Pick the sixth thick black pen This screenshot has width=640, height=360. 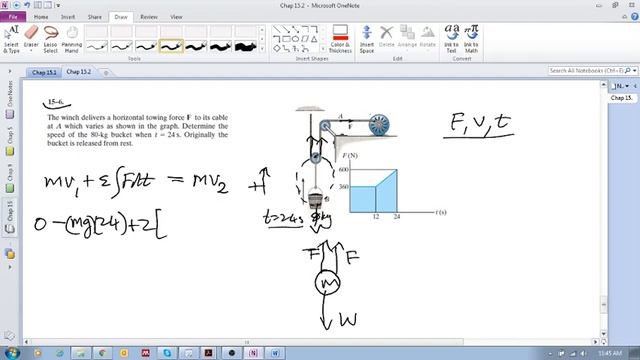(221, 47)
